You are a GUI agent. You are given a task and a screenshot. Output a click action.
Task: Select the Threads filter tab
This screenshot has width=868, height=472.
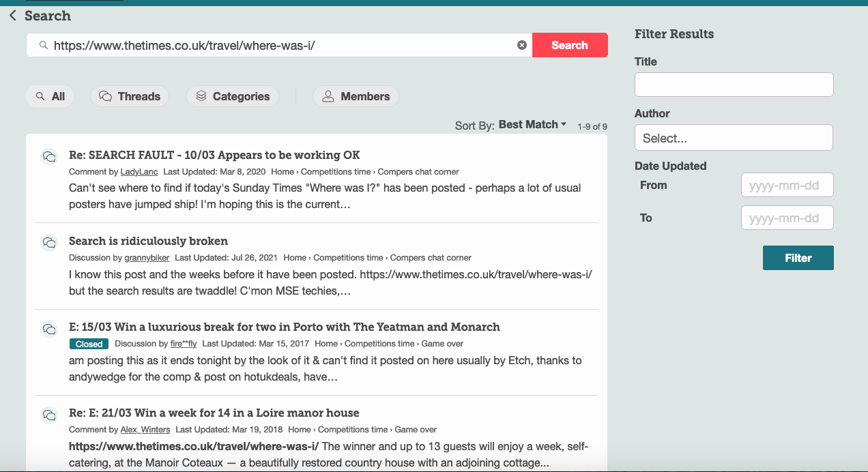tap(129, 96)
